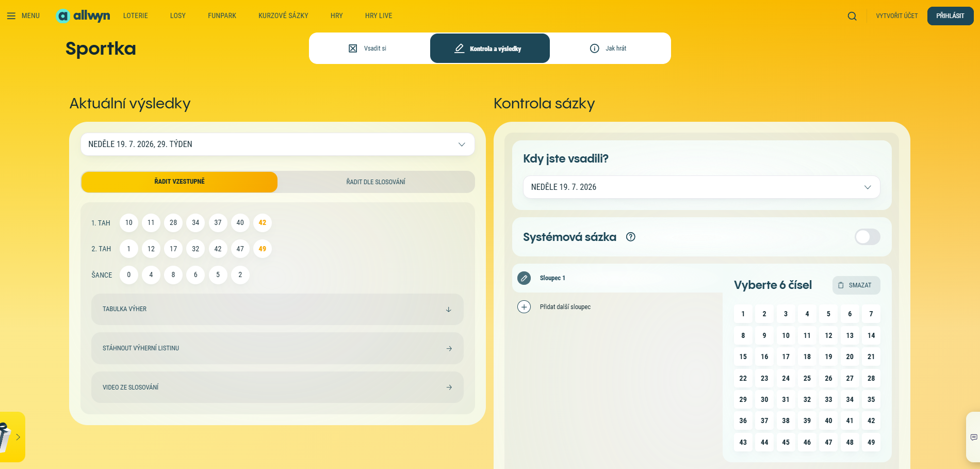Click the first ŠANCE digit 0
Screen dimensions: 980x469
(x=129, y=275)
